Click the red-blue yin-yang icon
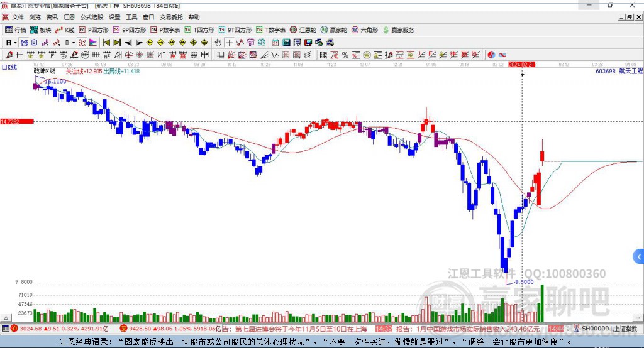The width and height of the screenshot is (644, 348). click(x=491, y=55)
